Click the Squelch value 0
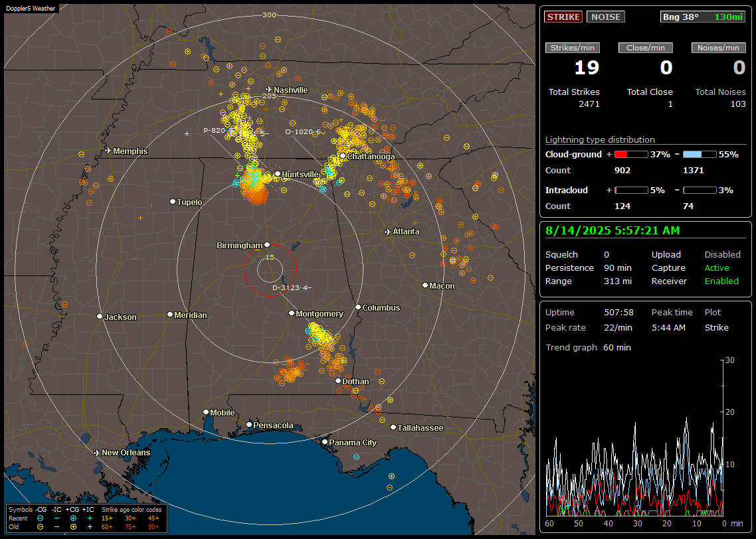Viewport: 756px width, 539px height. pyautogui.click(x=607, y=254)
